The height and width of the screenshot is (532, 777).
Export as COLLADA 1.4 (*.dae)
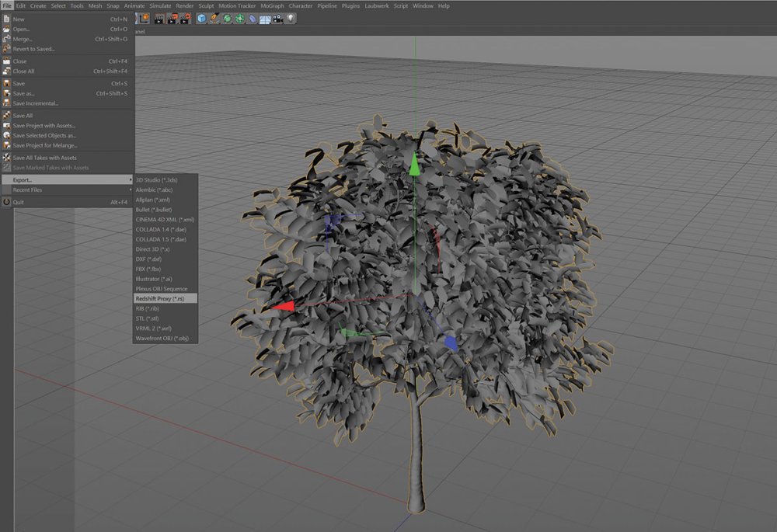point(166,230)
